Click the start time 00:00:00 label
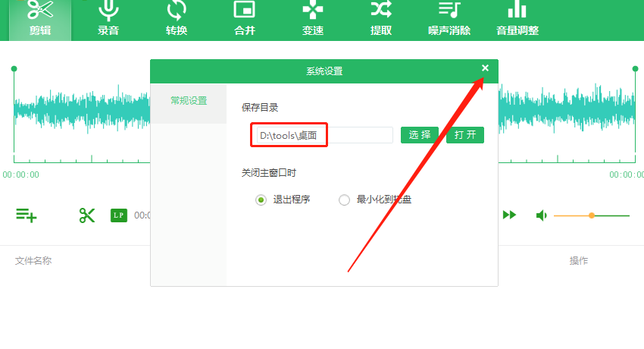Screen dimensions: 644x349 pos(21,174)
